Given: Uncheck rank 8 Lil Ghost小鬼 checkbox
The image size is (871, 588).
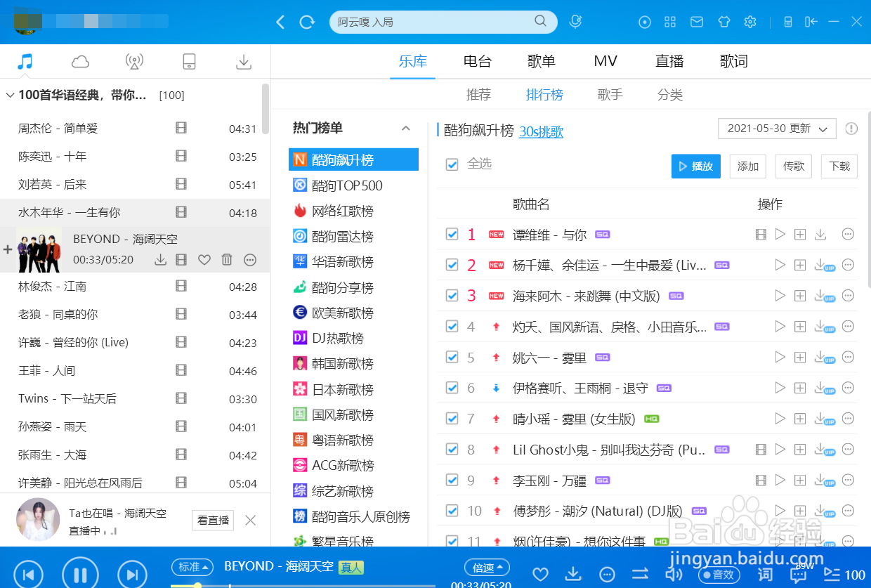Looking at the screenshot, I should (452, 449).
